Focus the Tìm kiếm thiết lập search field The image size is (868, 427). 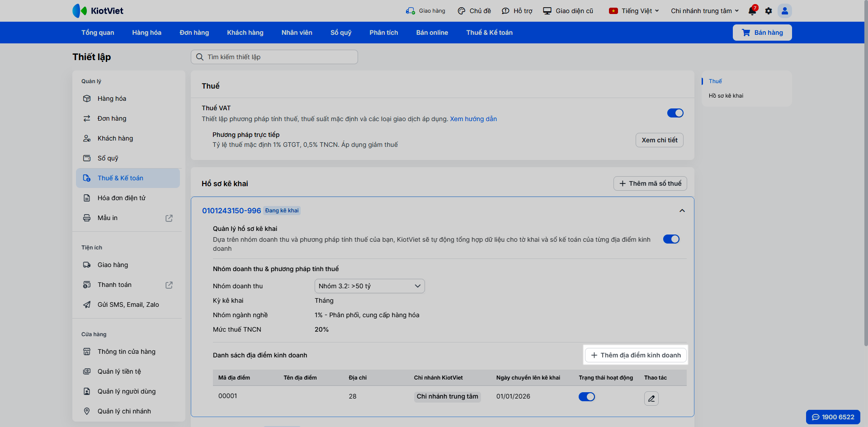click(x=274, y=57)
